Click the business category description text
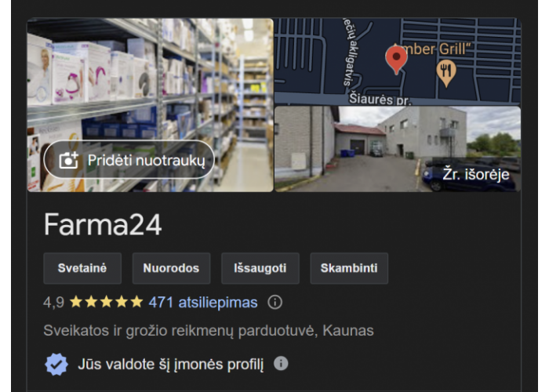This screenshot has height=392, width=549. point(209,331)
